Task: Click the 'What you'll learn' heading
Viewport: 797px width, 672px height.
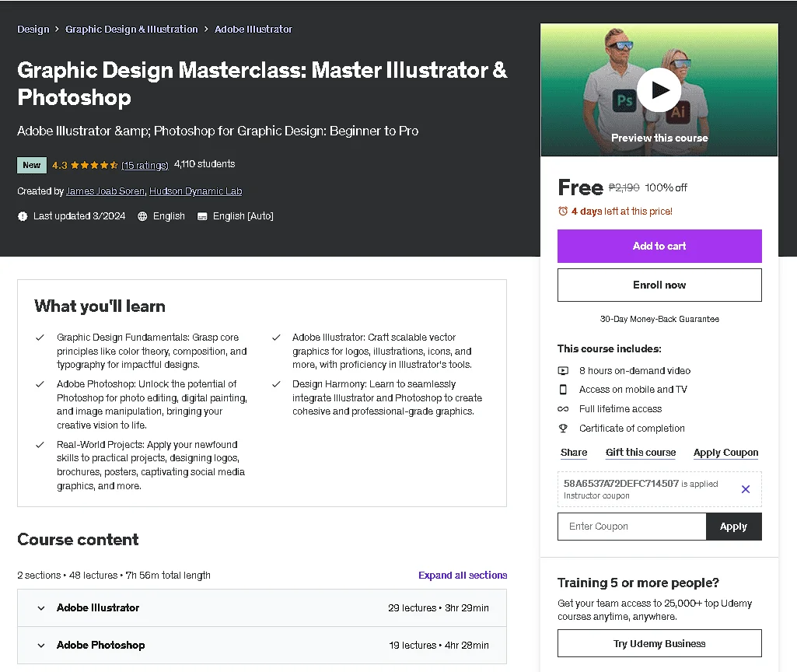Action: click(100, 306)
